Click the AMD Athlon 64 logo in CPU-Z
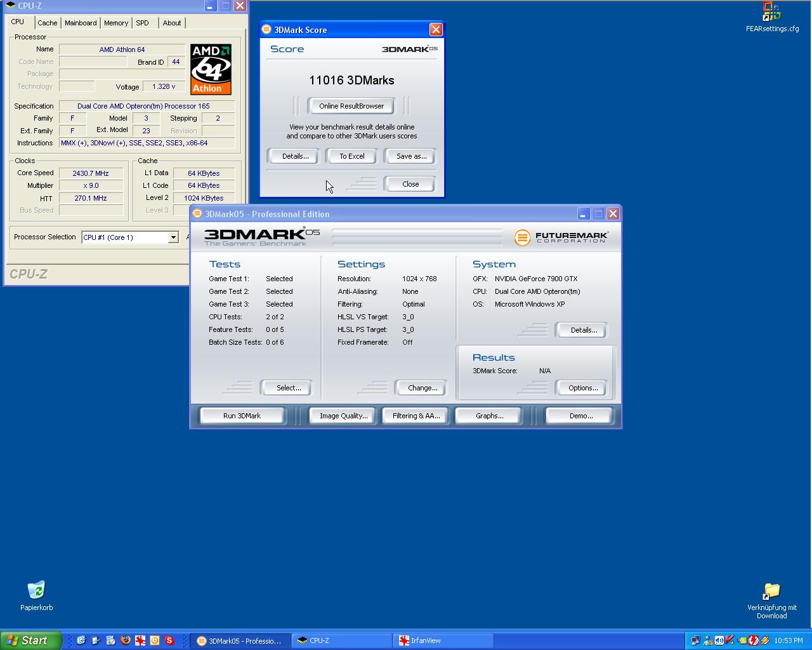The width and height of the screenshot is (812, 650). [211, 69]
